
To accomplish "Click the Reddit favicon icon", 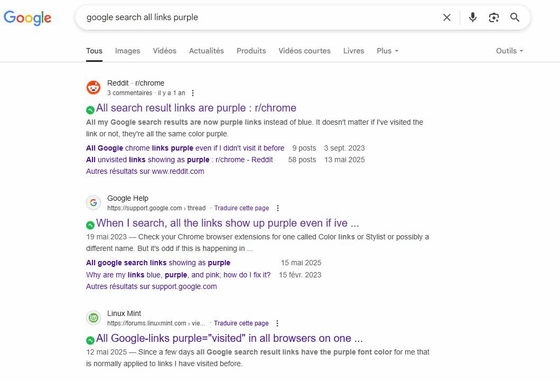I will 94,87.
